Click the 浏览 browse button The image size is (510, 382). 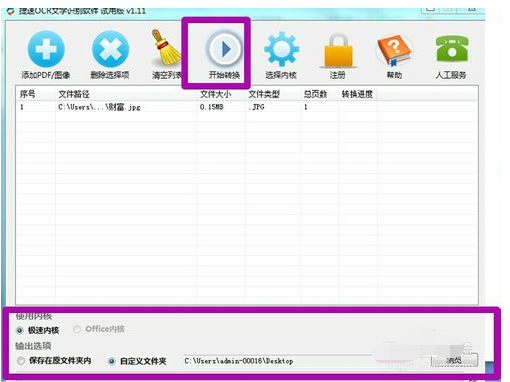coord(454,360)
